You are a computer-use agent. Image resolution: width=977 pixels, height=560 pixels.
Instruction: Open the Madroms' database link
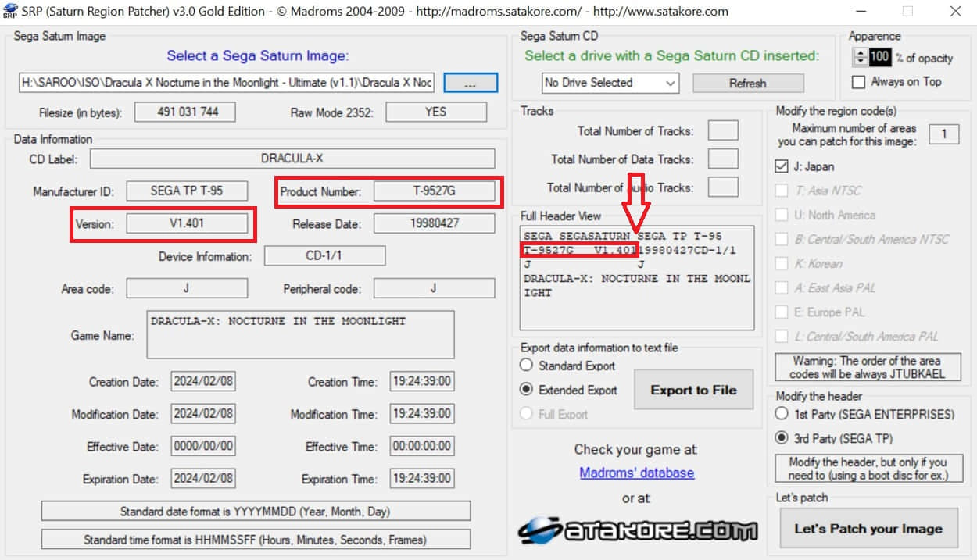point(636,473)
